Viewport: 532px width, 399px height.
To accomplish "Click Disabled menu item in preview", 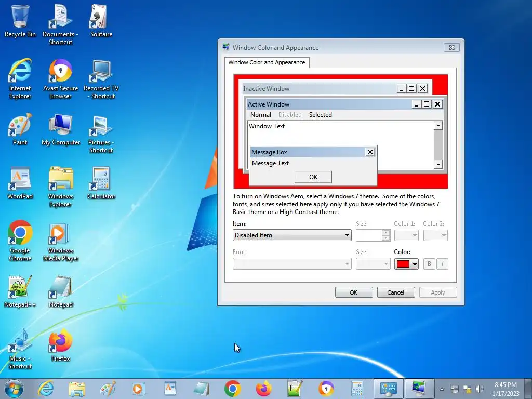I will [290, 115].
